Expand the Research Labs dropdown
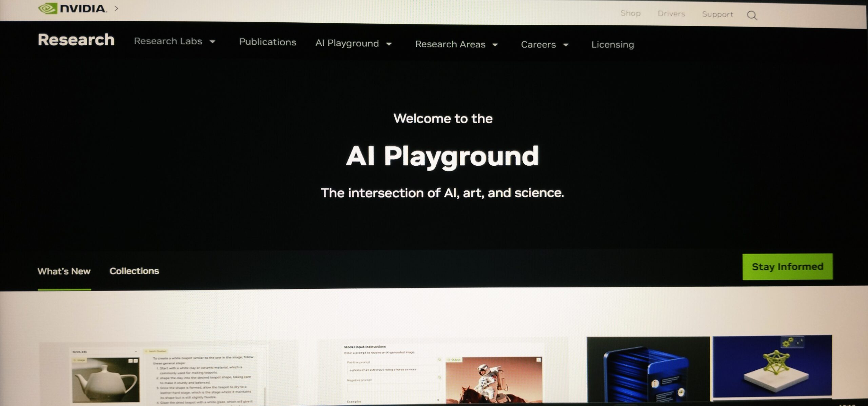The height and width of the screenshot is (406, 868). point(175,41)
